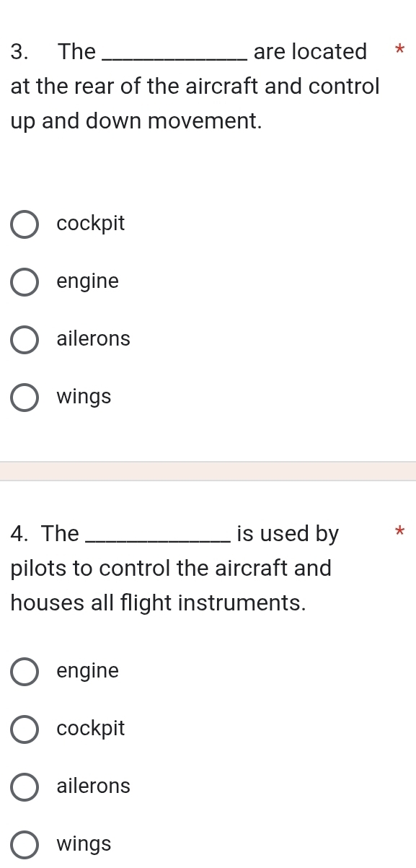
Task: Choose the 'cockpit' option in question 4
Action: 25,729
